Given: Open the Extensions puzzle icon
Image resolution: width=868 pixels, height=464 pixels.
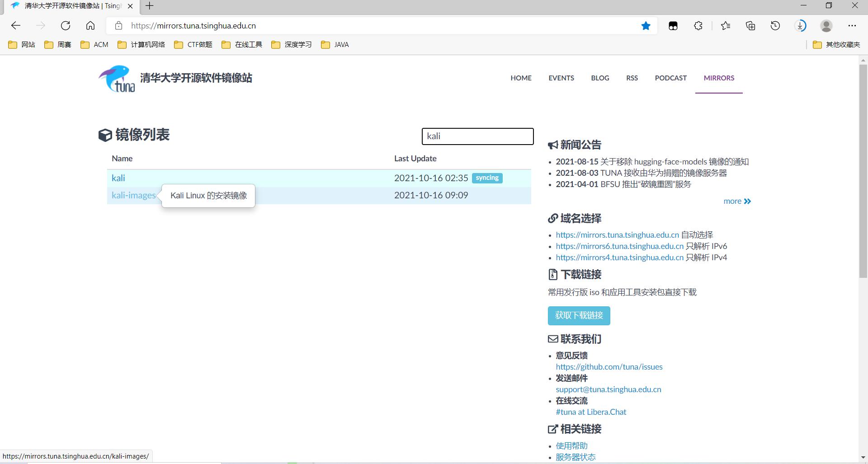Looking at the screenshot, I should coord(698,26).
